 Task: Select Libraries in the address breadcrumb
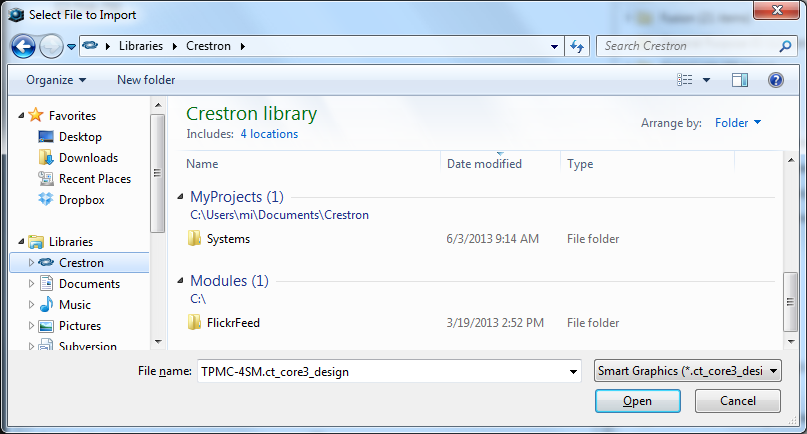[x=141, y=46]
